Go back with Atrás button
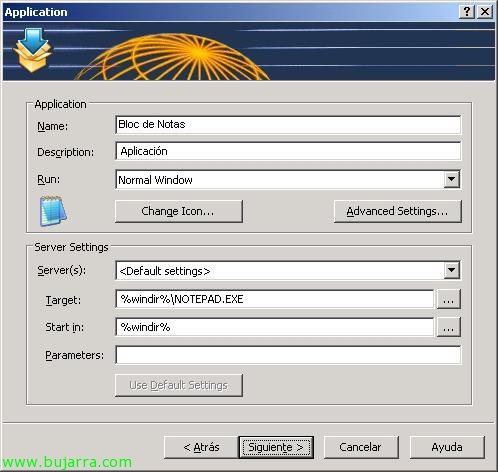This screenshot has height=472, width=498. click(201, 447)
